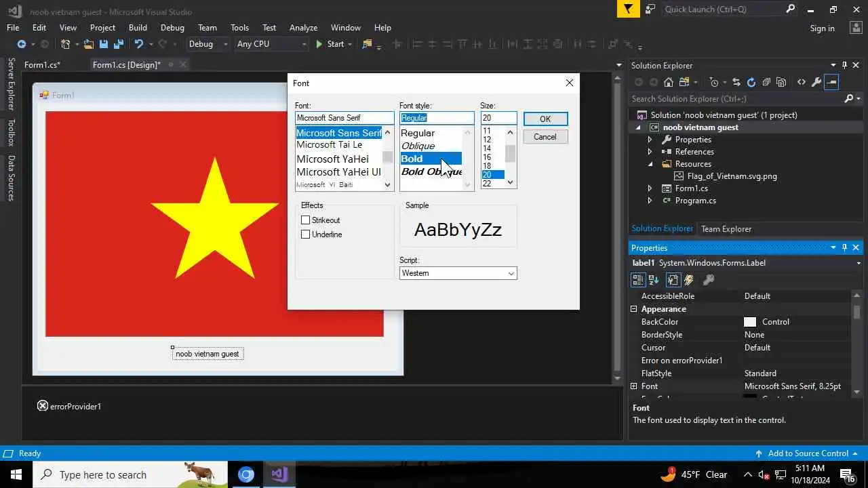
Task: Click Visual Studio icon in taskbar
Action: (x=279, y=474)
